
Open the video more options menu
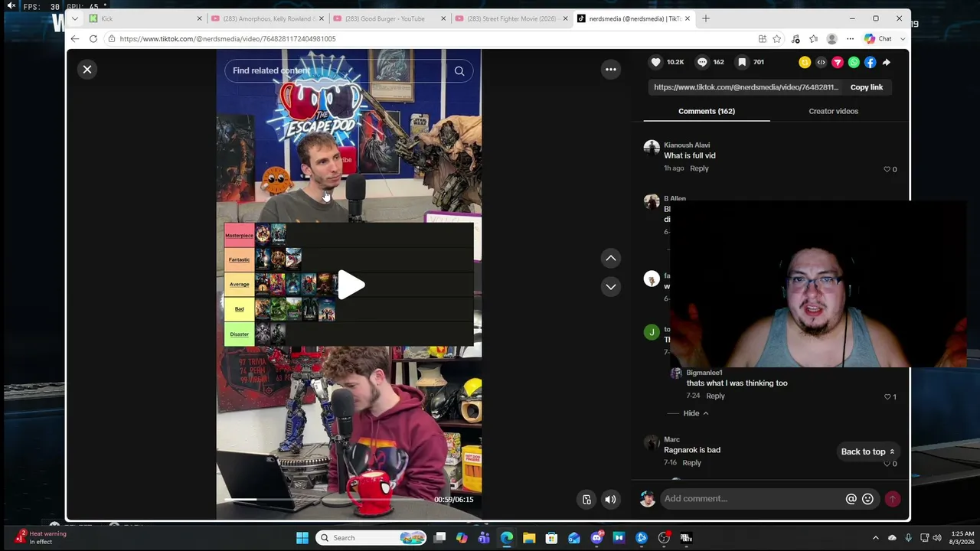(x=611, y=70)
